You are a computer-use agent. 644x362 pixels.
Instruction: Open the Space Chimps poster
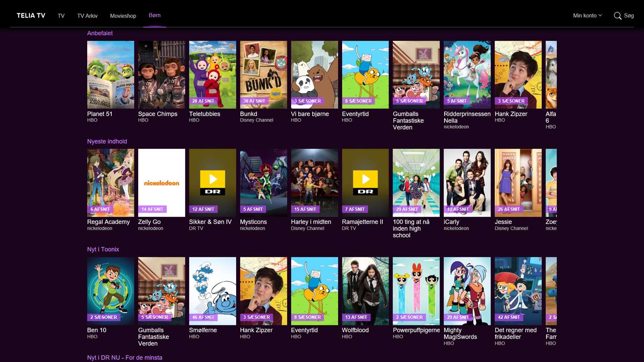(161, 75)
